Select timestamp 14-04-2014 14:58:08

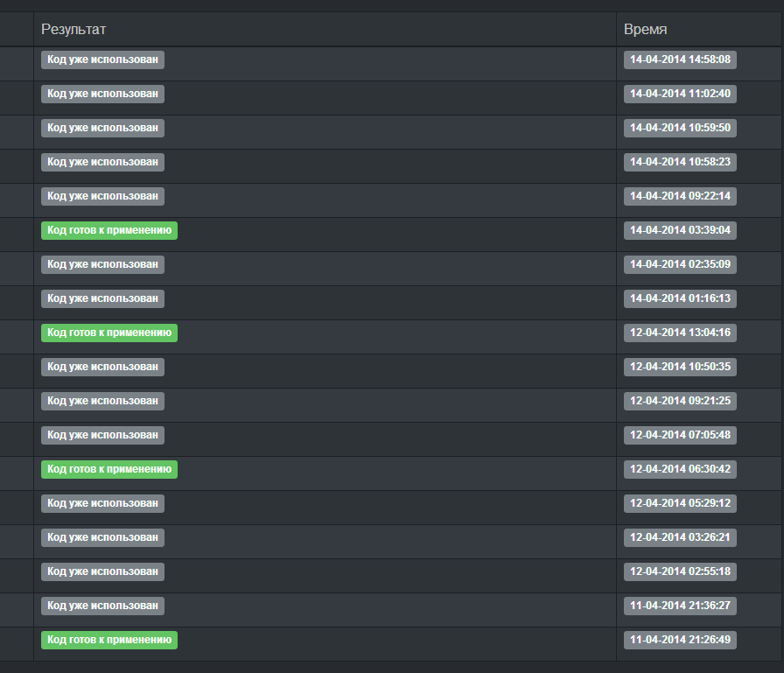point(680,60)
